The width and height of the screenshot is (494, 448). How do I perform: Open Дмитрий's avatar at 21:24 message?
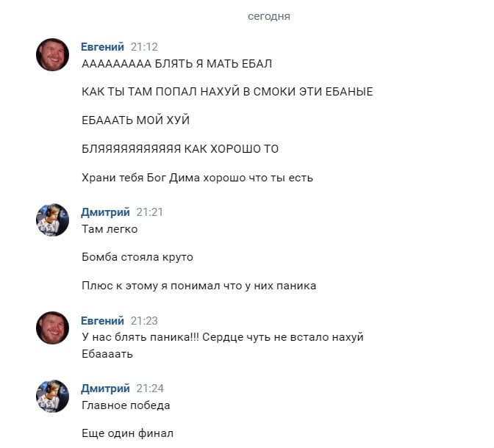pyautogui.click(x=52, y=396)
